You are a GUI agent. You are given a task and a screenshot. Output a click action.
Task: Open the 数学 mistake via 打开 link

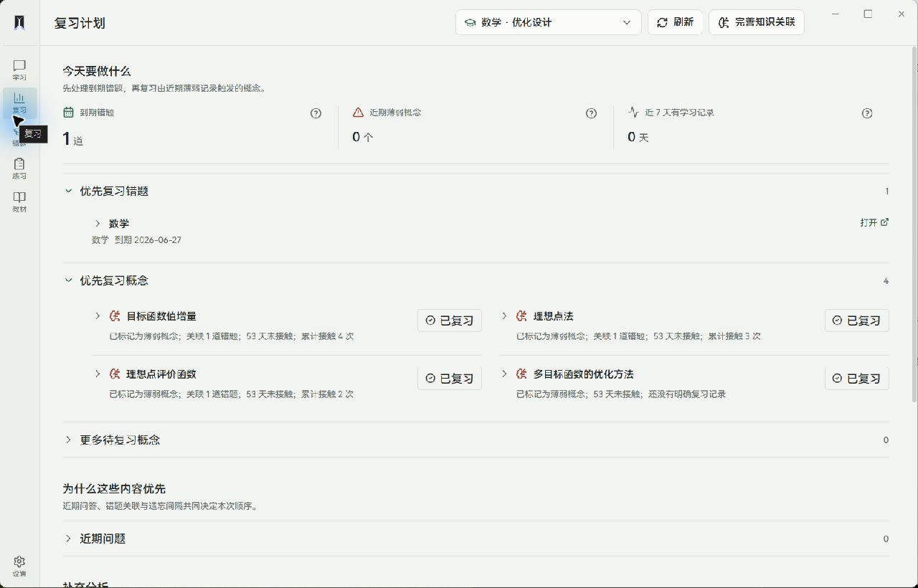(874, 222)
